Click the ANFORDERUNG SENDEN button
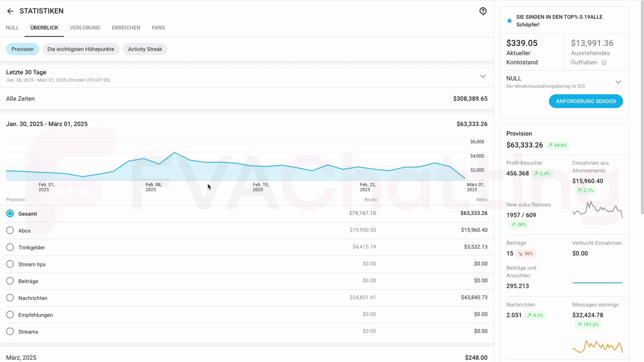 coord(586,101)
